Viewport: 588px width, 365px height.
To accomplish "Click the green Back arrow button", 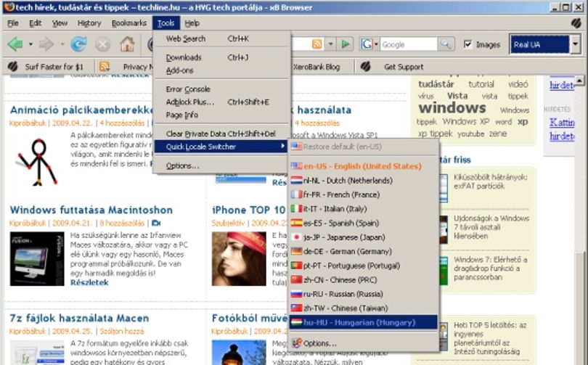I will coord(15,44).
